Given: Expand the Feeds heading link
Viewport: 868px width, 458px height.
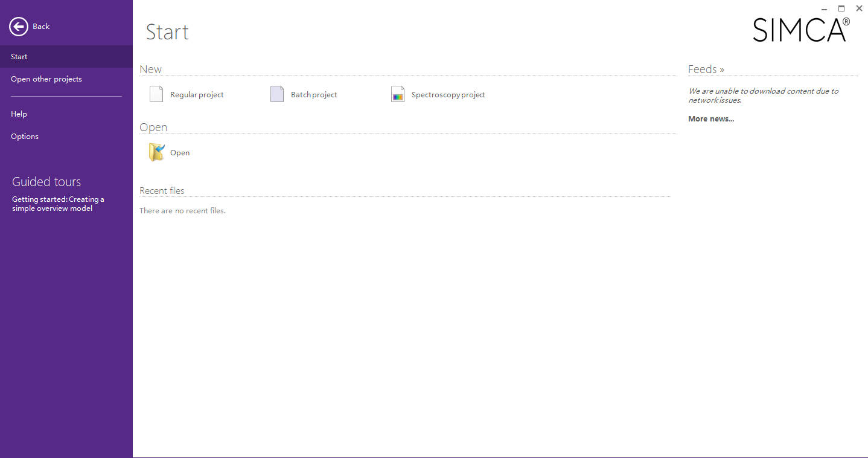Looking at the screenshot, I should [706, 69].
